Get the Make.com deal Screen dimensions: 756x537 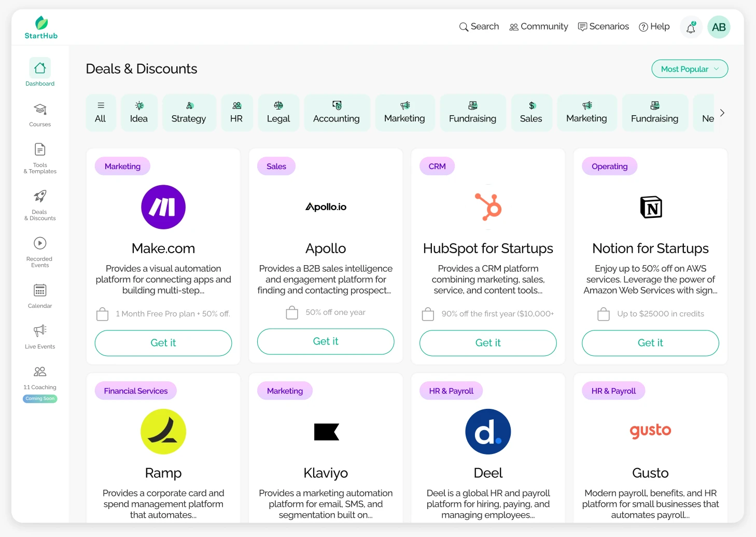tap(163, 343)
